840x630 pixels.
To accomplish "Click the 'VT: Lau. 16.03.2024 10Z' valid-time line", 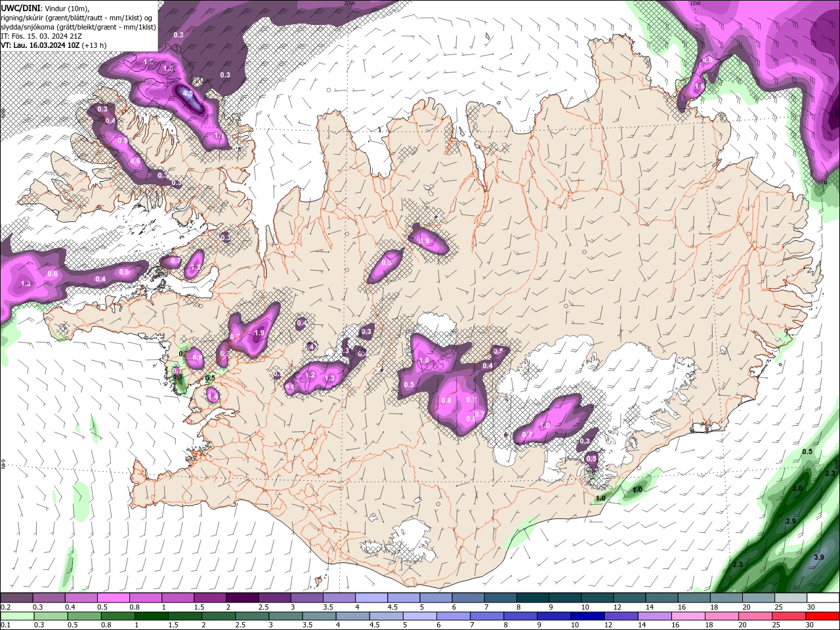I will pos(40,45).
